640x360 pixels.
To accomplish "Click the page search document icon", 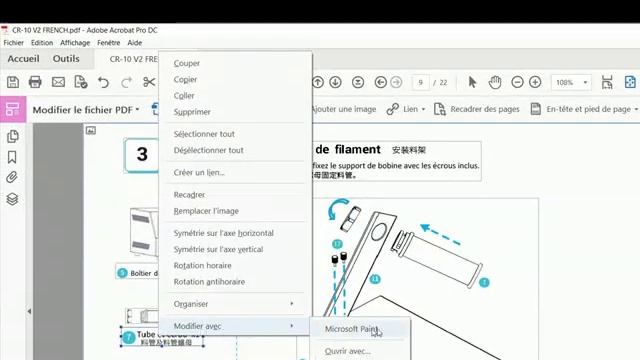I will (81, 82).
